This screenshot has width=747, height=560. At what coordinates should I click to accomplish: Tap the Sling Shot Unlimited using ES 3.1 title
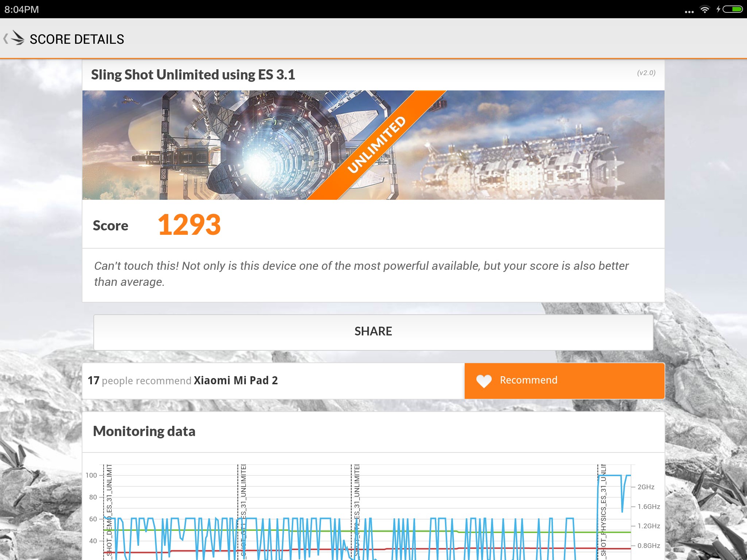tap(193, 75)
